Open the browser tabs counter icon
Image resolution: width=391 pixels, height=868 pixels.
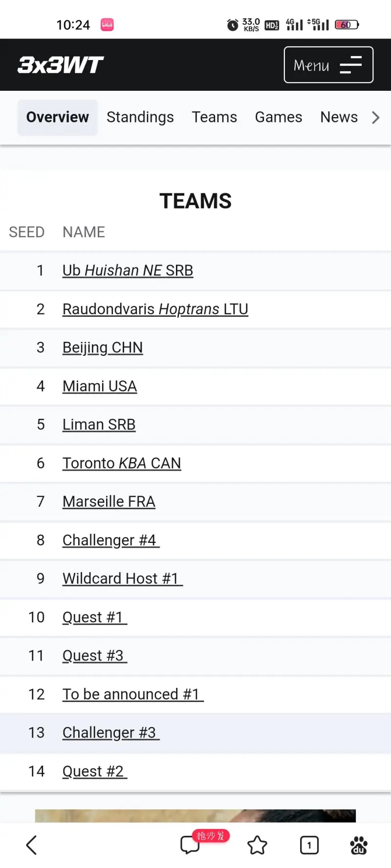(x=309, y=845)
